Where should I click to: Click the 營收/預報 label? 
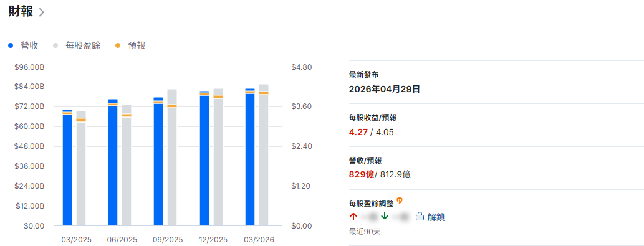(x=365, y=160)
